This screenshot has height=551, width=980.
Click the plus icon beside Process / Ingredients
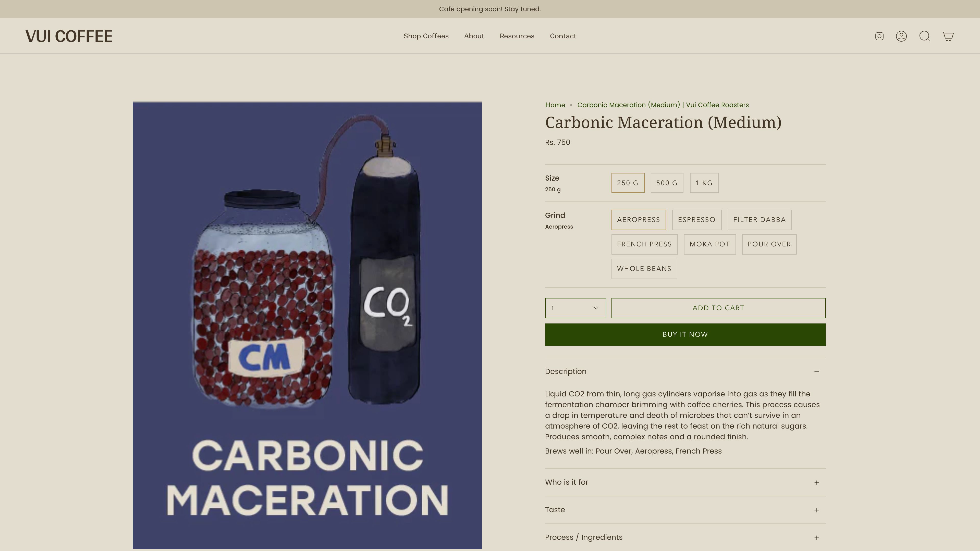click(816, 538)
